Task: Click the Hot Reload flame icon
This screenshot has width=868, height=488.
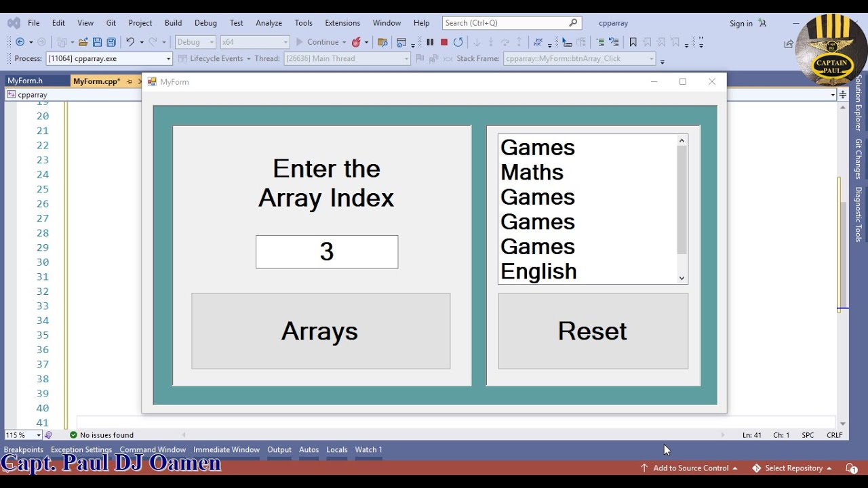Action: (x=356, y=42)
